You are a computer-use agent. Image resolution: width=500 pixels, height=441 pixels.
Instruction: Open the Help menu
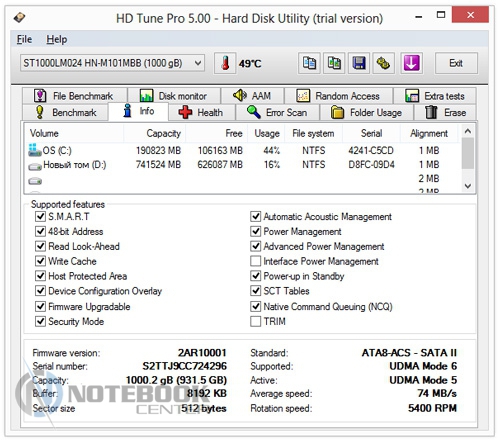coord(57,39)
